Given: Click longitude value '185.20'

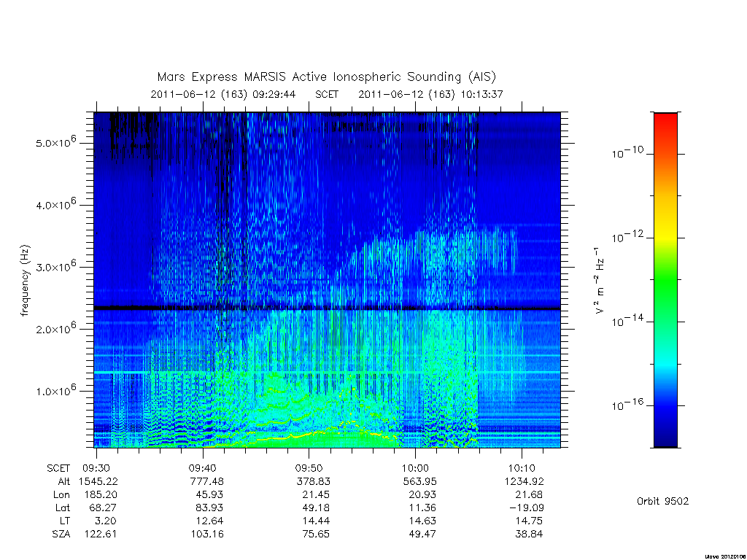Looking at the screenshot, I should point(101,495).
